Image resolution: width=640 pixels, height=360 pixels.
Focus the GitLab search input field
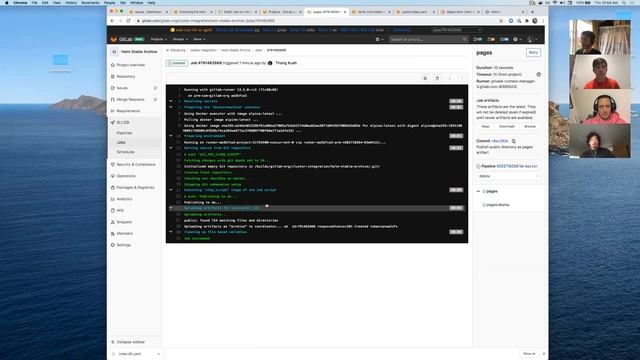coord(429,39)
